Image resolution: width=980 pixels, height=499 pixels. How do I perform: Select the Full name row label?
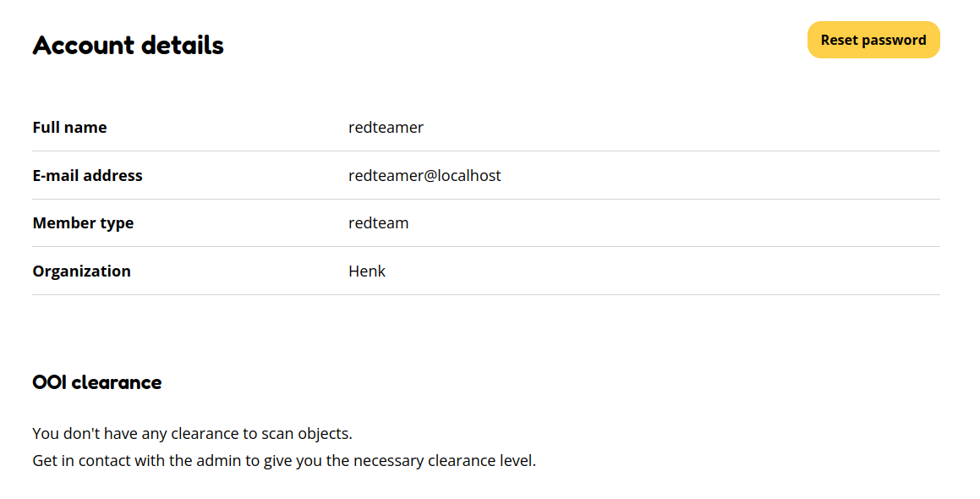coord(69,127)
